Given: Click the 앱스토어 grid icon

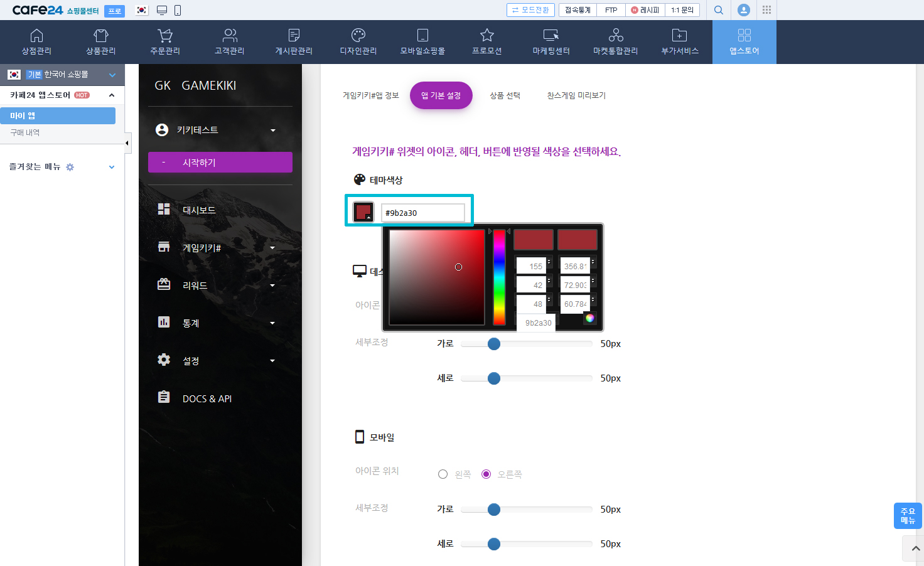Looking at the screenshot, I should (744, 36).
